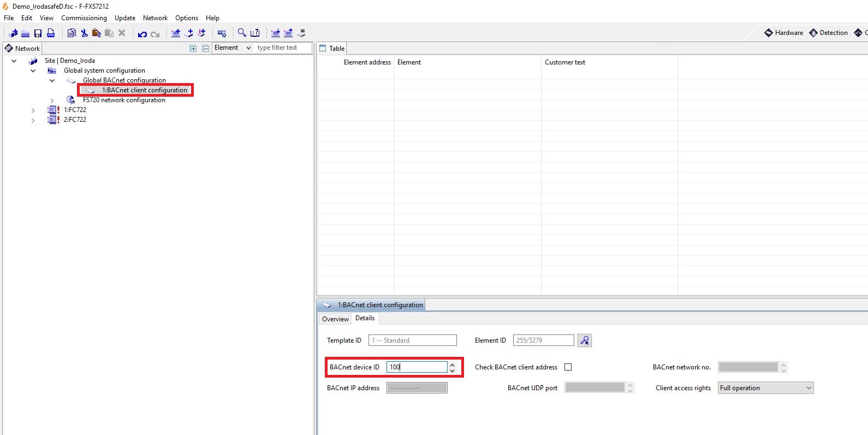Collapse Global BACnet configuration node
The width and height of the screenshot is (868, 435).
point(52,81)
